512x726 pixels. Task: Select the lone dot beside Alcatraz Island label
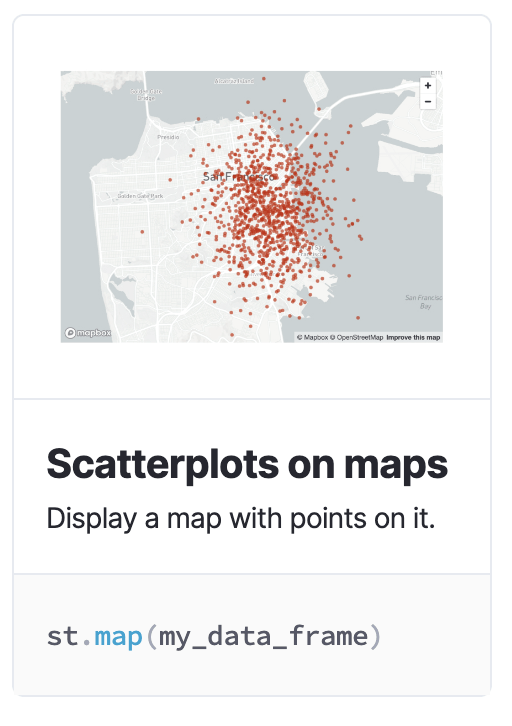(264, 79)
